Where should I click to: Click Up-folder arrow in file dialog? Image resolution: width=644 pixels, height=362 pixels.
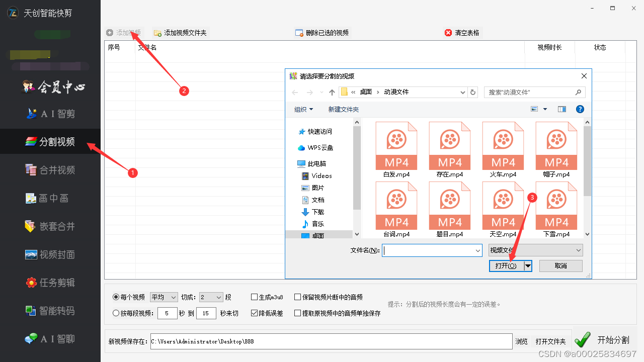(332, 93)
